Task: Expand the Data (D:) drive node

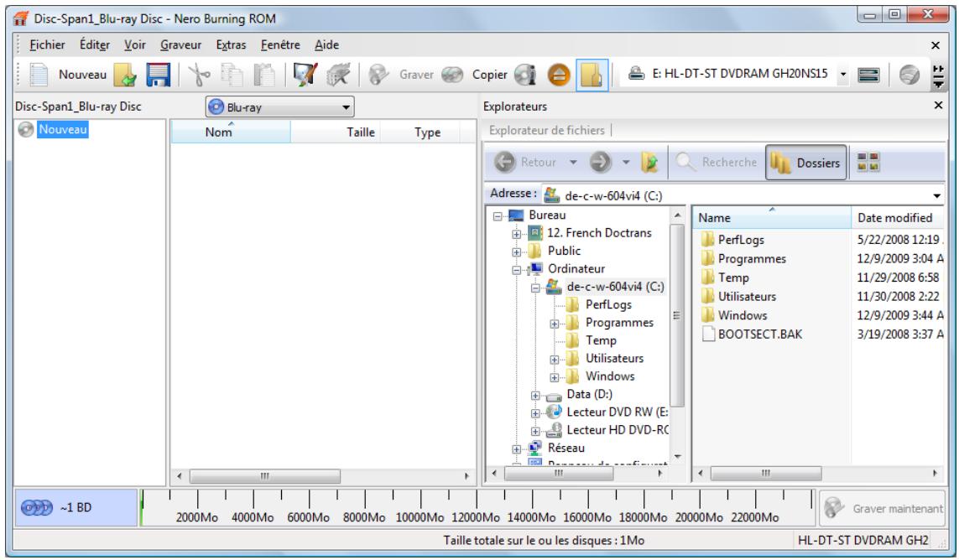Action: click(536, 395)
